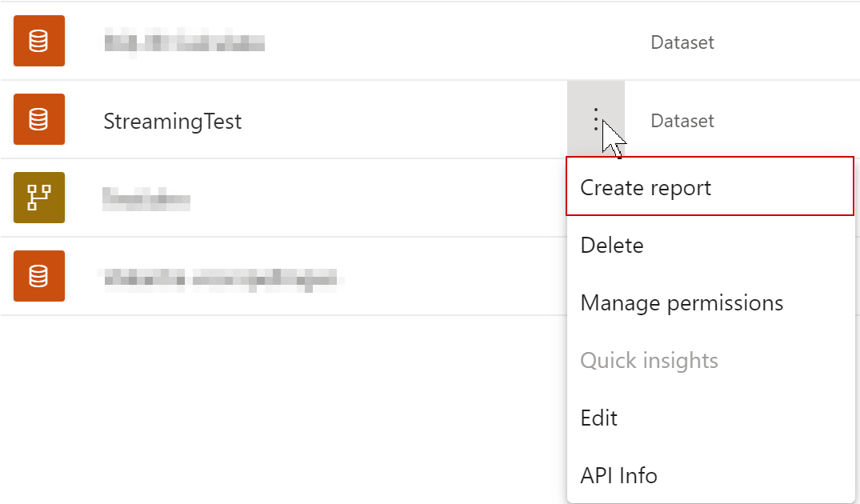Click the Dataset label next to StreamingTest
860x504 pixels.
click(x=682, y=120)
